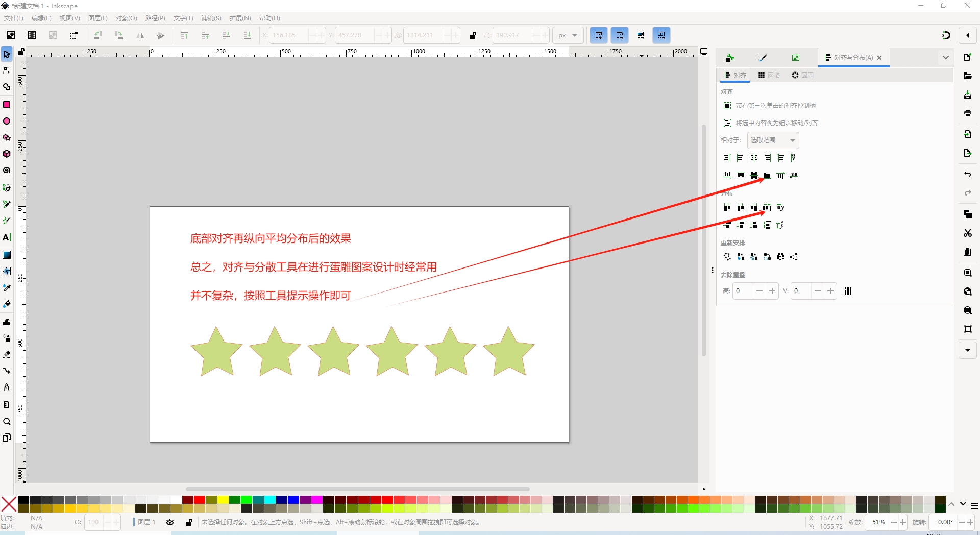This screenshot has width=980, height=535.
Task: Switch to the 网格 tab
Action: pyautogui.click(x=769, y=75)
